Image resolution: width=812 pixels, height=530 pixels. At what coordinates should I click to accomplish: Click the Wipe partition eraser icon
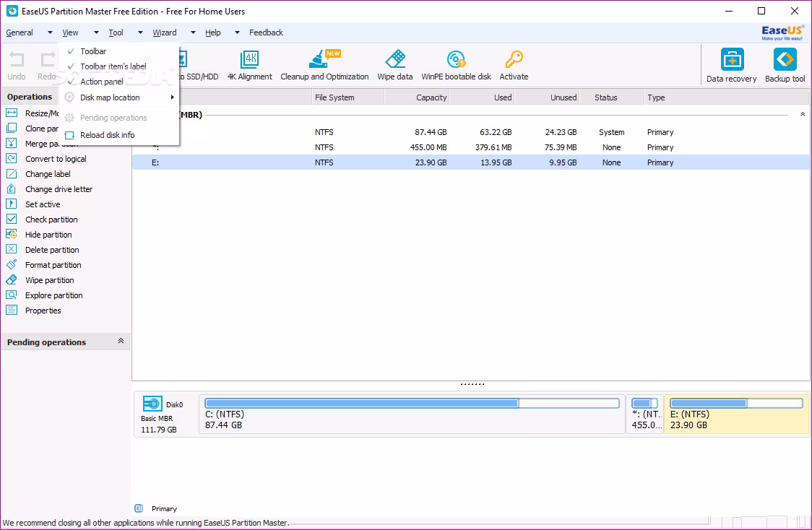(x=12, y=279)
